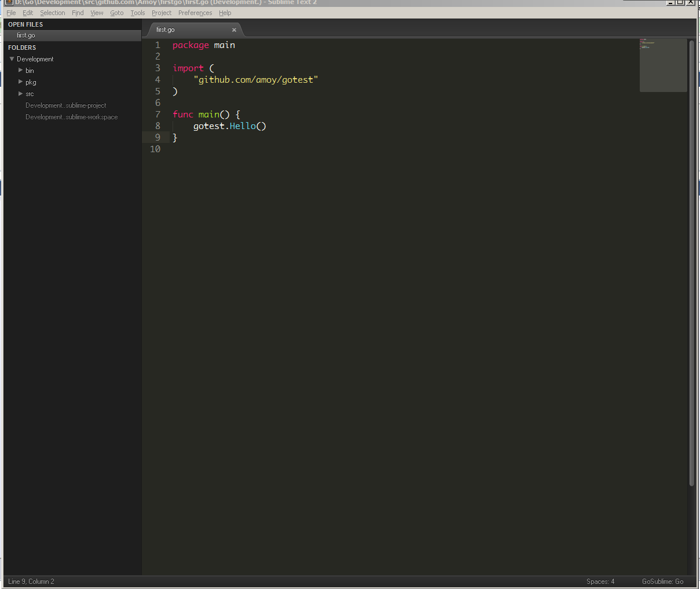Image resolution: width=700 pixels, height=589 pixels.
Task: Open the View menu
Action: click(97, 13)
